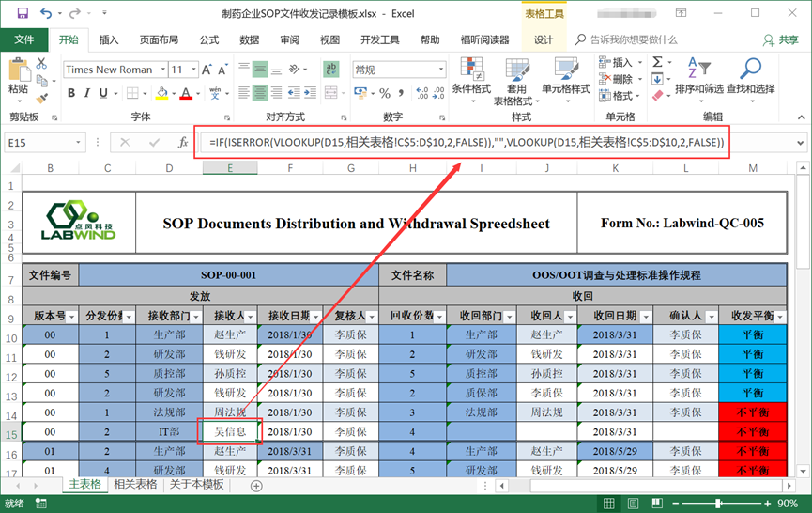Click the Name Box showing E15
The height and width of the screenshot is (513, 812).
pos(47,143)
